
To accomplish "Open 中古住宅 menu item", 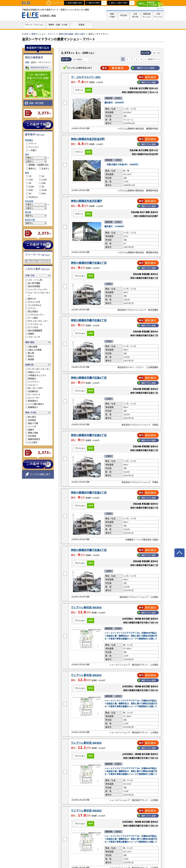I will tap(124, 15).
